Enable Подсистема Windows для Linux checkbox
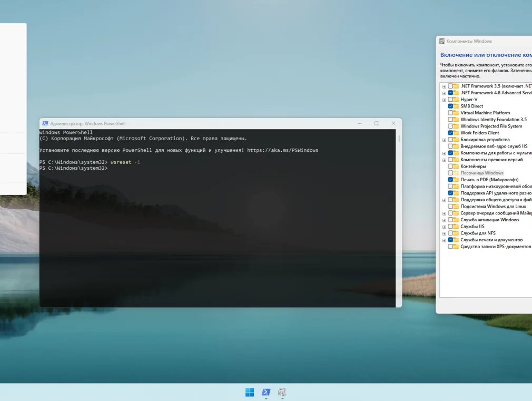This screenshot has width=532, height=401. pos(450,207)
